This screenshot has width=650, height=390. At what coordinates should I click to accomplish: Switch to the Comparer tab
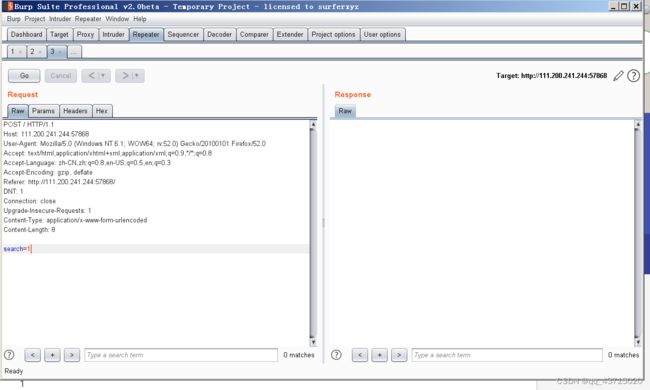tap(254, 34)
